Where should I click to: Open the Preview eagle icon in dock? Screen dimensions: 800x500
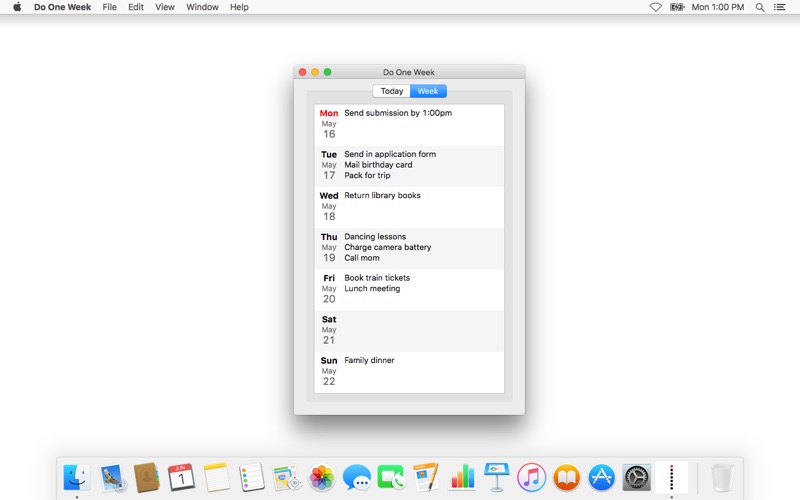click(112, 478)
